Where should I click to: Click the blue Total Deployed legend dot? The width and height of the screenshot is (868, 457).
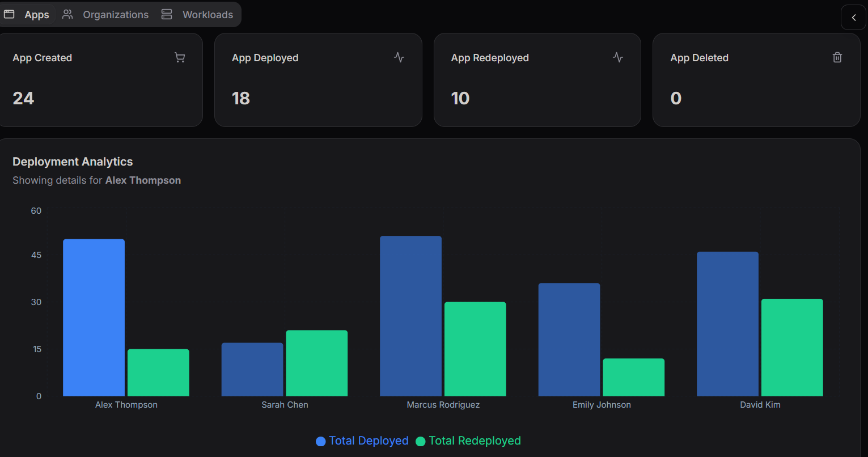321,441
